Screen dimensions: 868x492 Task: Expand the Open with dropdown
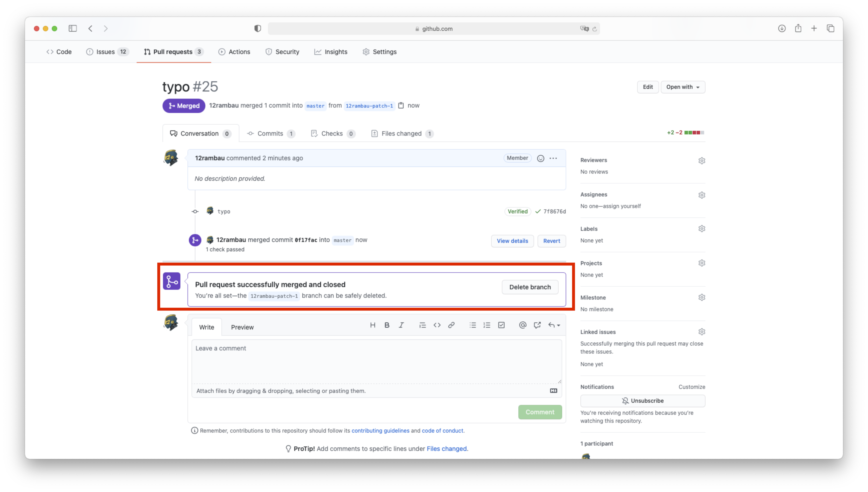tap(682, 87)
